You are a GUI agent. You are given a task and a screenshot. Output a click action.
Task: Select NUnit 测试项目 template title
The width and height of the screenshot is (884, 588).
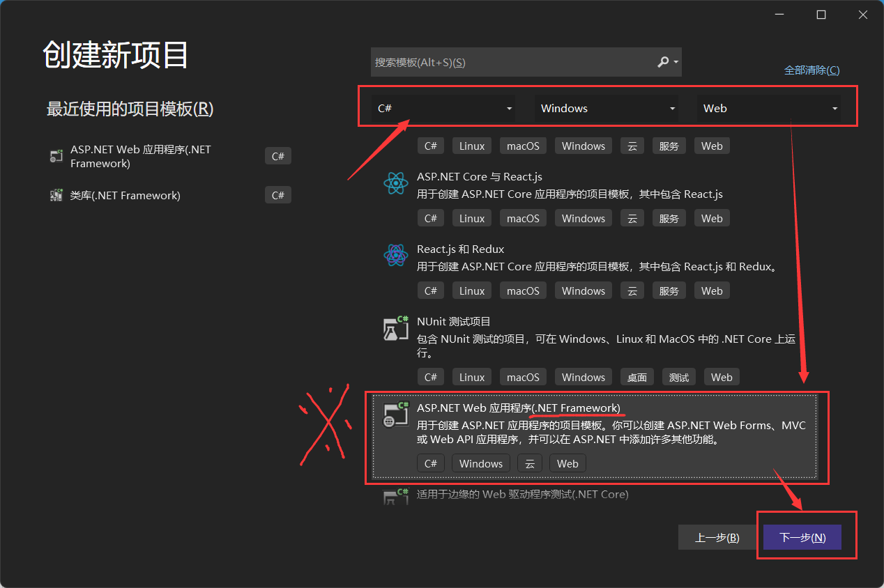(454, 322)
